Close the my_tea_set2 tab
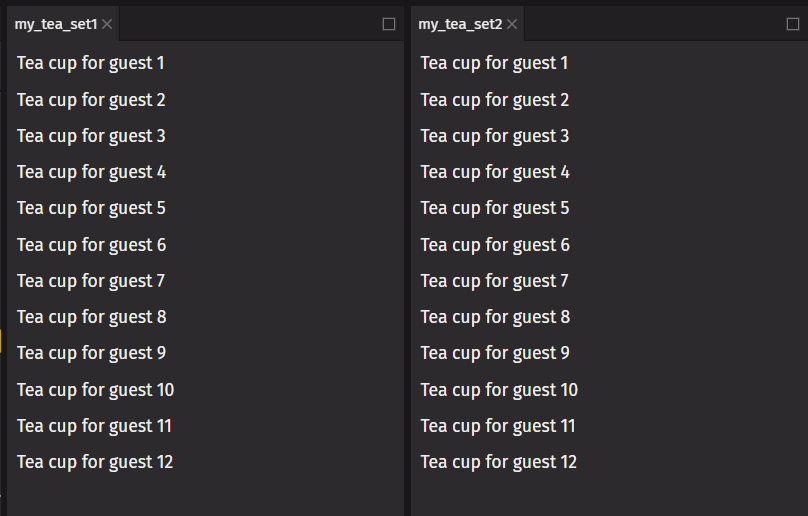The image size is (808, 516). 512,24
